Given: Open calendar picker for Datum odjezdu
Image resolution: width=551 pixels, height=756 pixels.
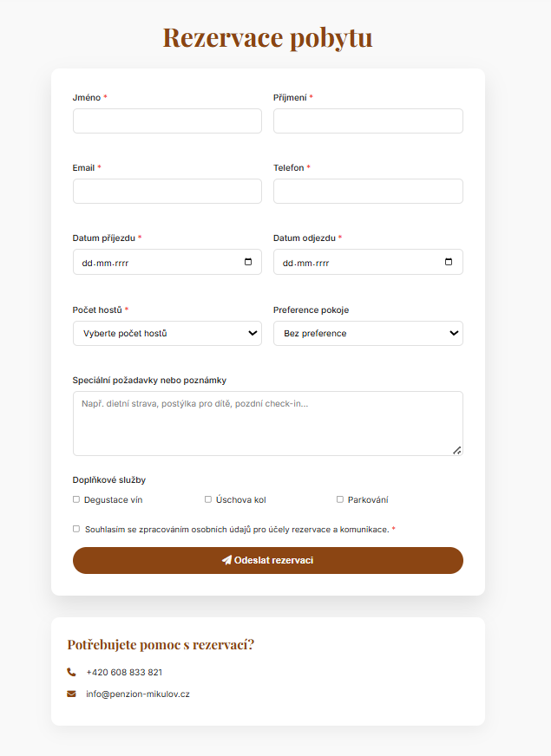Looking at the screenshot, I should point(449,262).
